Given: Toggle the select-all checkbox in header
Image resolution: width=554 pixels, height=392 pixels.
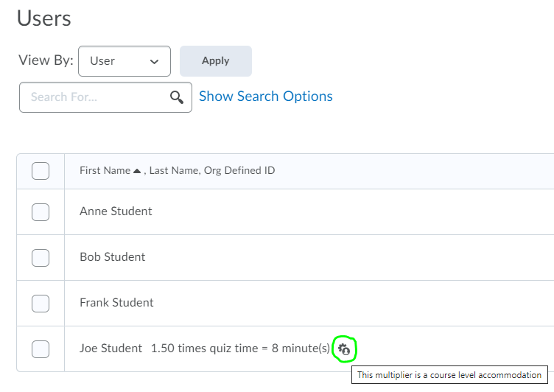Looking at the screenshot, I should (41, 171).
